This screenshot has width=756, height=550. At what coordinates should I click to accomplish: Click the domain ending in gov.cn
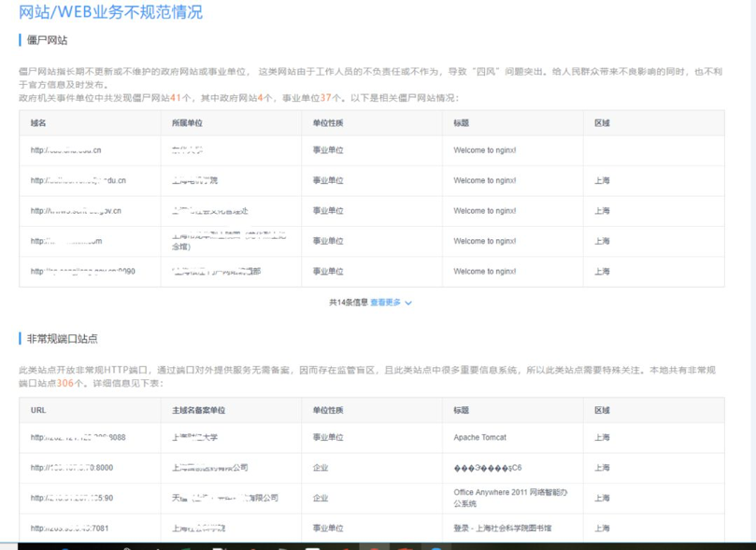point(76,211)
